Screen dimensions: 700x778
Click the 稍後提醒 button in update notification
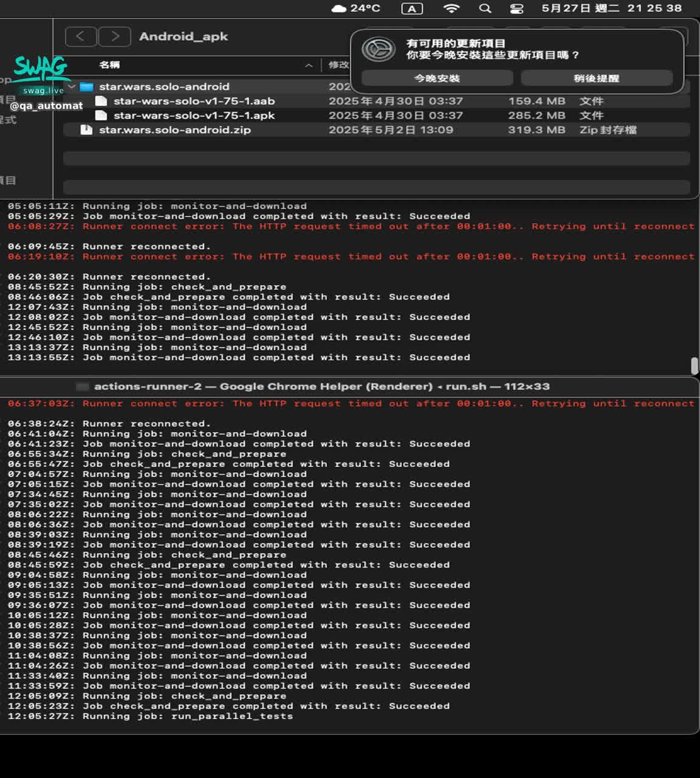pos(597,78)
